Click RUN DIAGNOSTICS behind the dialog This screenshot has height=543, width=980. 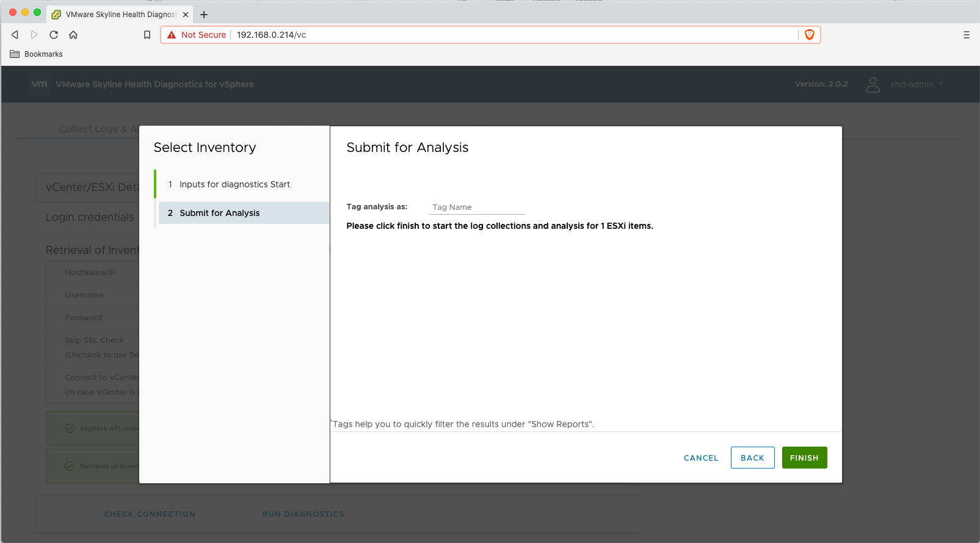(x=303, y=514)
